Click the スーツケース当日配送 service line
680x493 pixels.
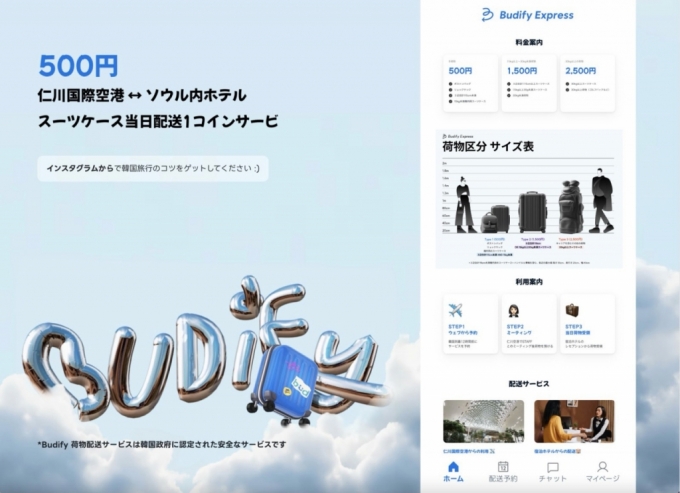[158, 121]
